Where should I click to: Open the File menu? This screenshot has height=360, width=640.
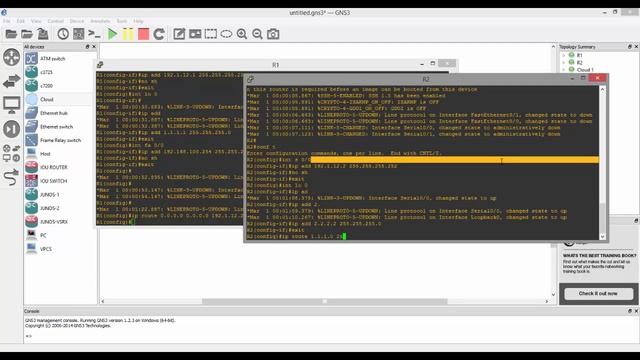pyautogui.click(x=7, y=21)
